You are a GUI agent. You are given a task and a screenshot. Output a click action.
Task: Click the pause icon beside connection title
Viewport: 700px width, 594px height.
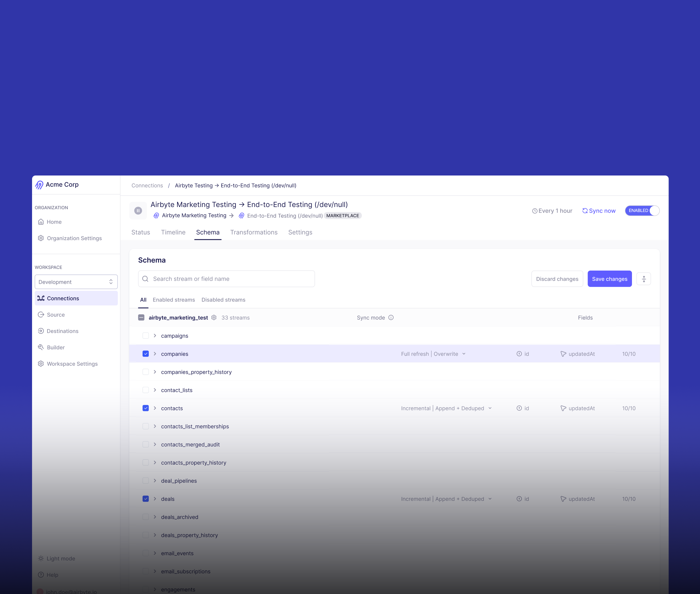(x=138, y=210)
